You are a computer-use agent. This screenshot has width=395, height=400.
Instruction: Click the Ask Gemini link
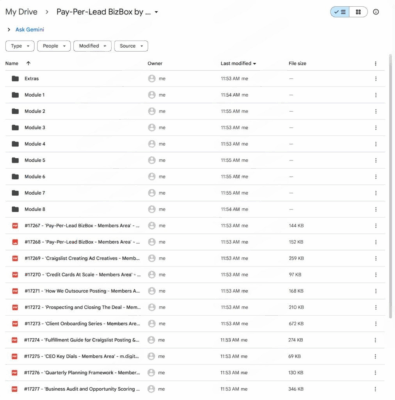click(30, 29)
